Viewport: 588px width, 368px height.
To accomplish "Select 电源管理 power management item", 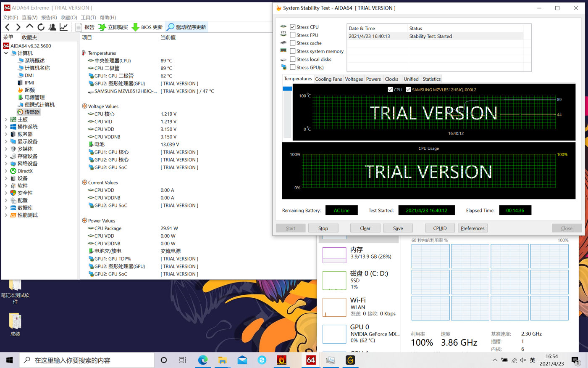I will [34, 98].
